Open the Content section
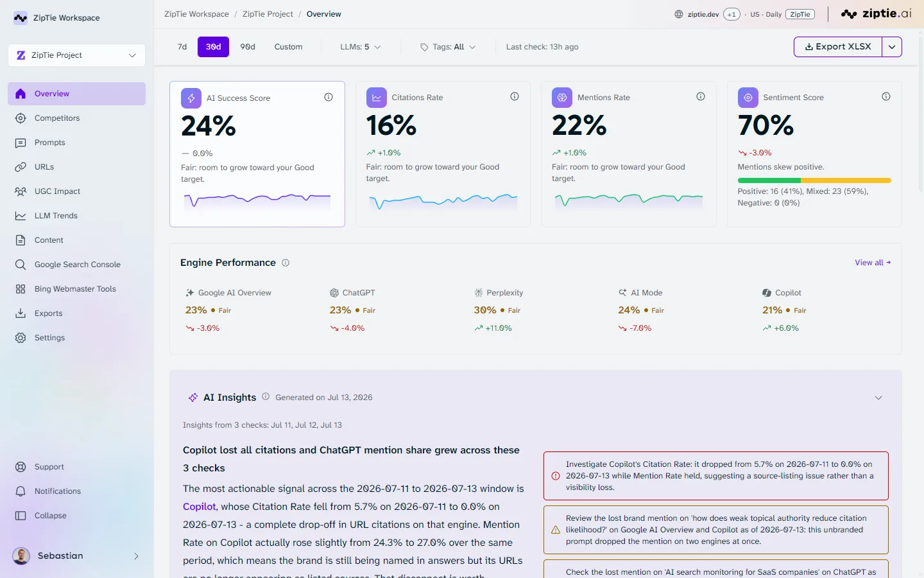This screenshot has width=924, height=578. tap(76, 240)
